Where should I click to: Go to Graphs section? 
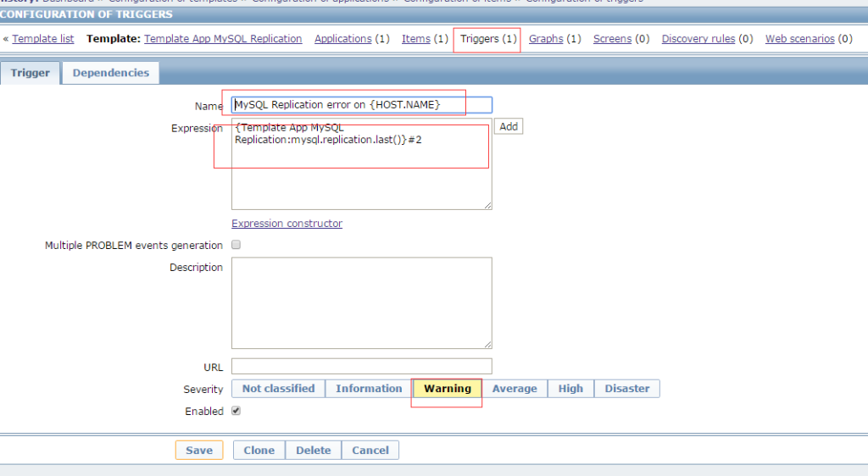tap(546, 39)
